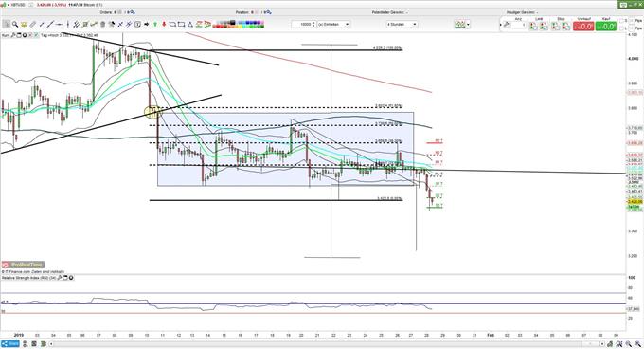Toggle the L checkbox beside order panel
Screen dimensions: 644x349
coord(621,28)
